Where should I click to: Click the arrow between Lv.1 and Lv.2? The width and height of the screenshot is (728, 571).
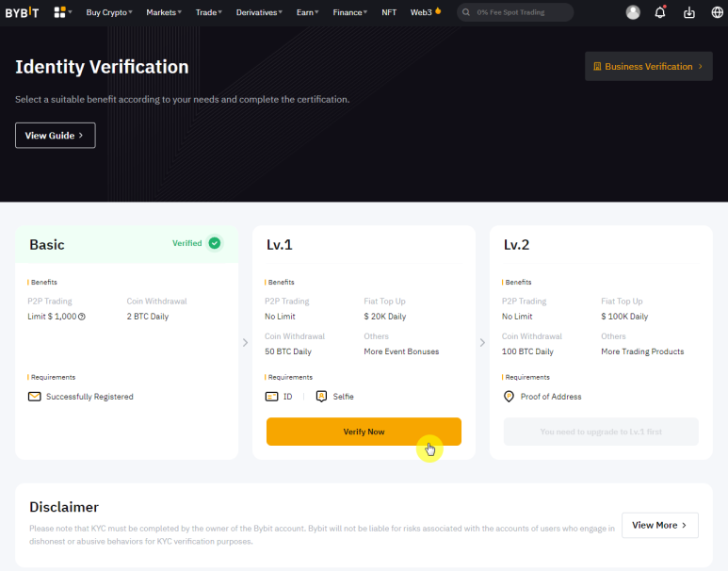[x=482, y=342]
